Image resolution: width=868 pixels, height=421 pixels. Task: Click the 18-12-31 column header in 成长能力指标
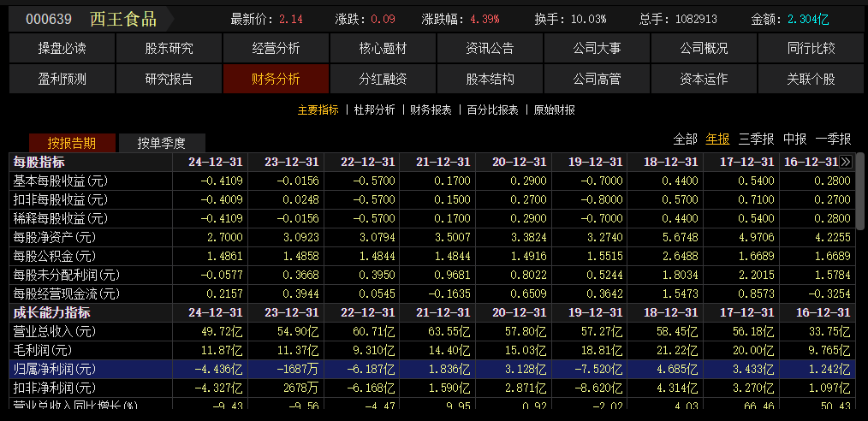pos(671,312)
